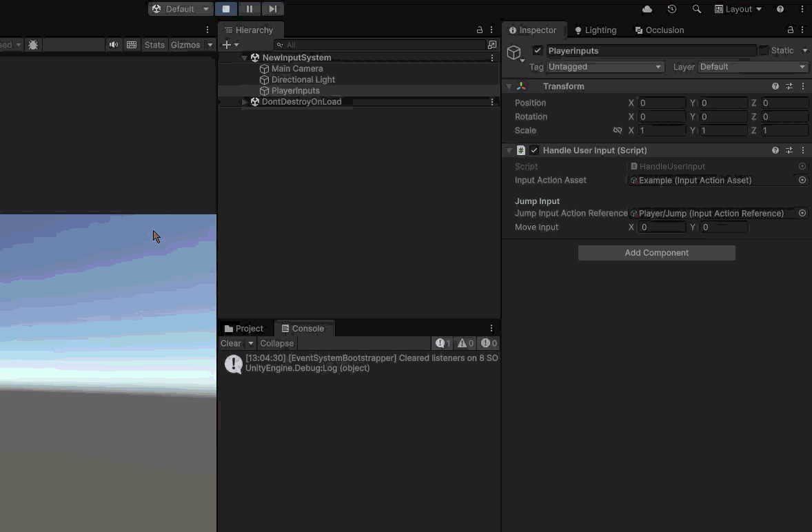This screenshot has height=532, width=812.
Task: Collapse the Transform component
Action: [x=509, y=86]
